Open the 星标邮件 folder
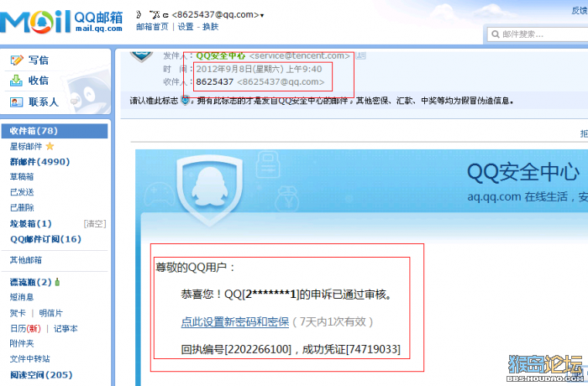 pos(26,146)
